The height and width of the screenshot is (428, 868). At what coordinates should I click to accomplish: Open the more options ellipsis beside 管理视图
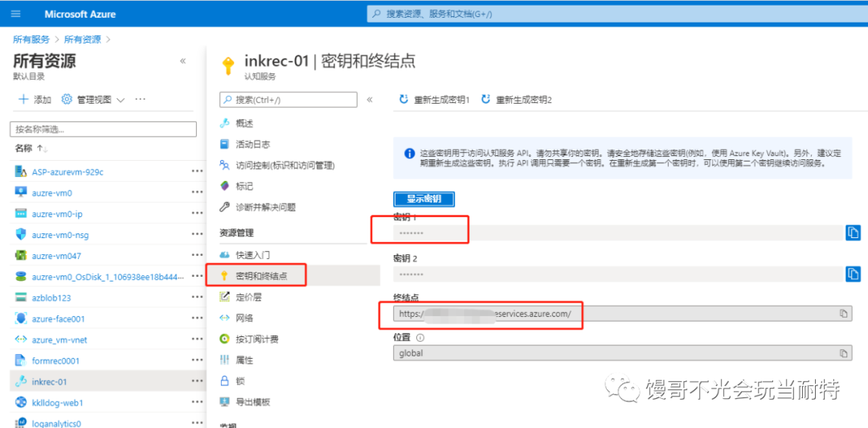pyautogui.click(x=140, y=99)
